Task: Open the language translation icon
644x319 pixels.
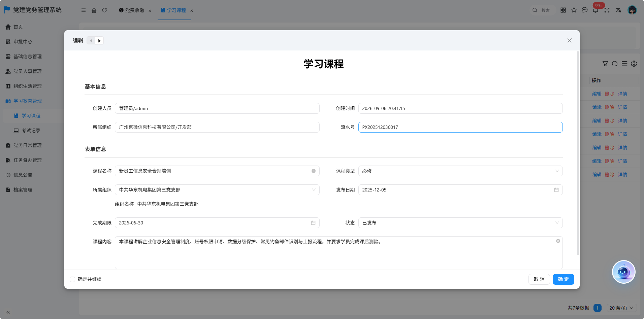Action: pyautogui.click(x=618, y=10)
